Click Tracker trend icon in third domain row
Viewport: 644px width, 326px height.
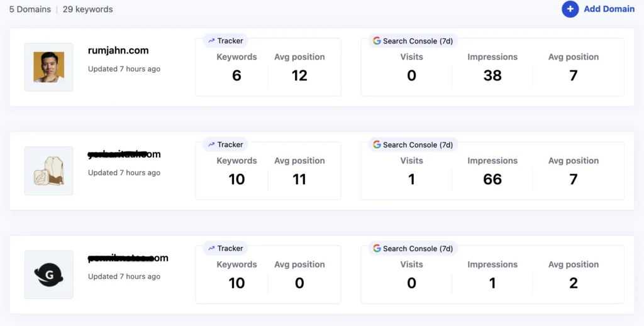click(211, 248)
